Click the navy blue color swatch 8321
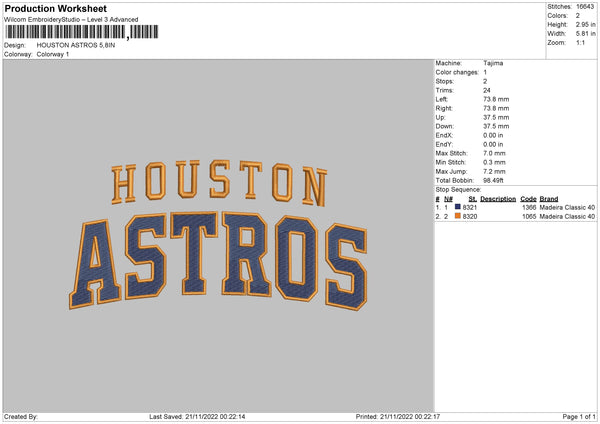 coord(457,207)
